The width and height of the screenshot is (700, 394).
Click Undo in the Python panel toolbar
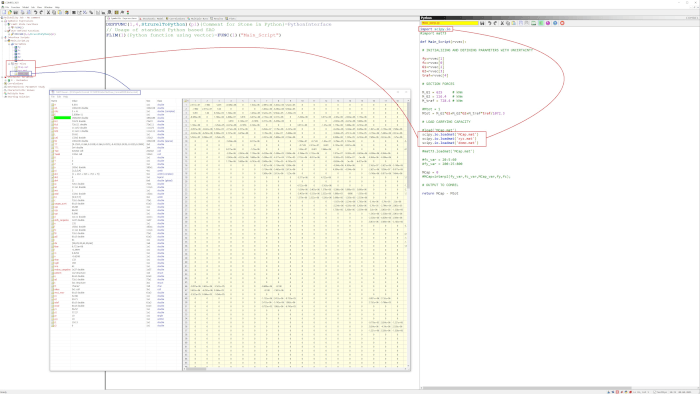(x=490, y=23)
